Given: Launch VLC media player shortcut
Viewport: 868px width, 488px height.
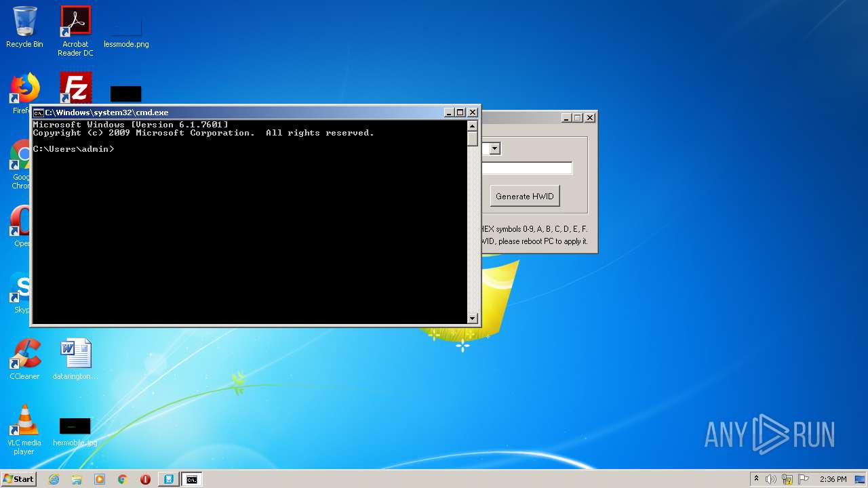Looking at the screenshot, I should (24, 430).
